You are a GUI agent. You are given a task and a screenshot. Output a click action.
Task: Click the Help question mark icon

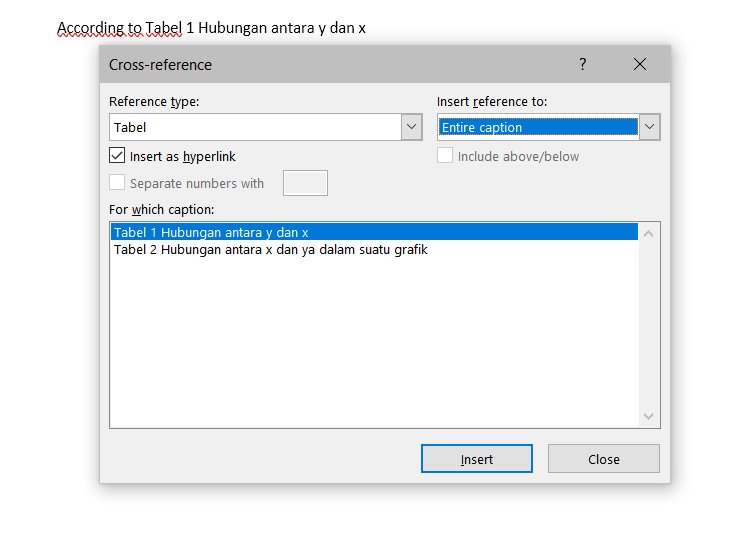click(x=583, y=65)
